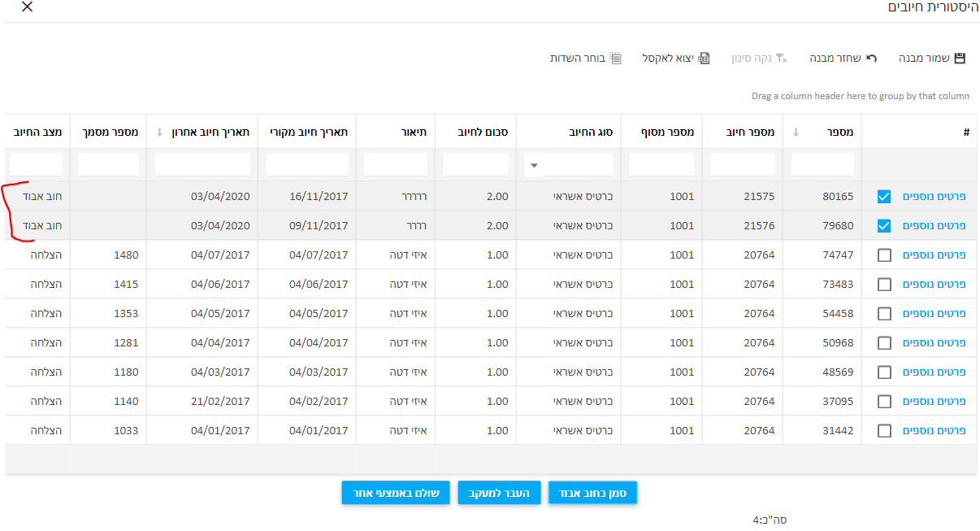Click the מצב החיוב column header

37,132
